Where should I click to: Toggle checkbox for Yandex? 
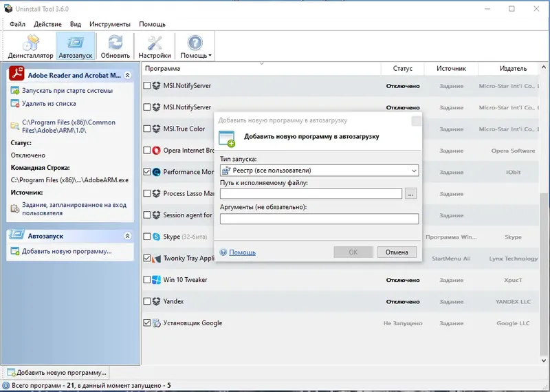(147, 301)
